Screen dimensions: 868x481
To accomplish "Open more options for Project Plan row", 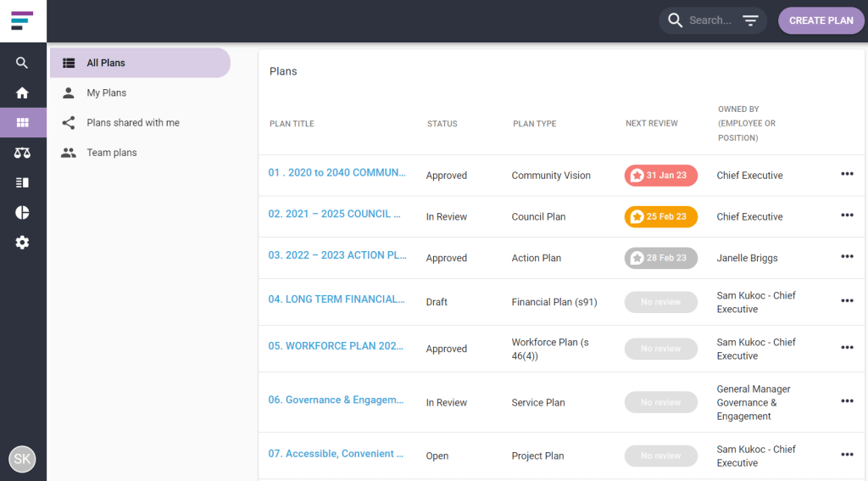I will click(847, 455).
